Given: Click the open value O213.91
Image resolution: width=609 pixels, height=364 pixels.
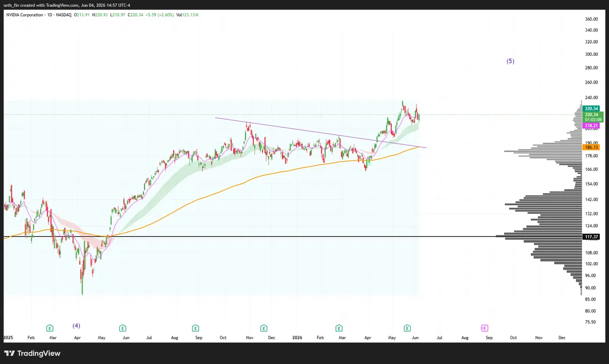Looking at the screenshot, I should 83,15.
